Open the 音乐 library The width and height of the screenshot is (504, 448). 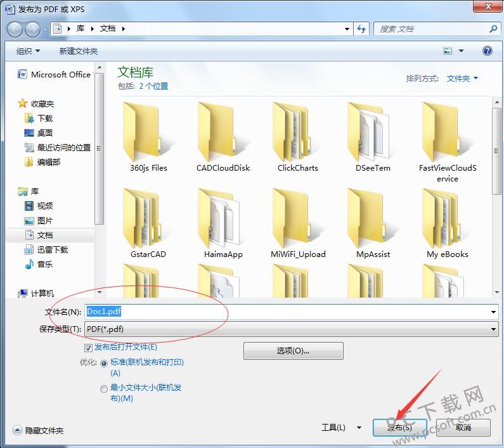click(x=39, y=264)
